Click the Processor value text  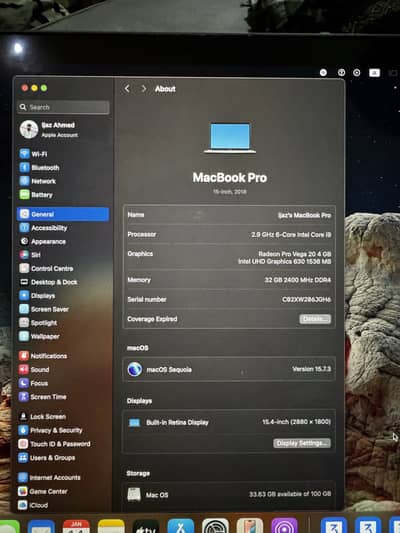pos(291,235)
